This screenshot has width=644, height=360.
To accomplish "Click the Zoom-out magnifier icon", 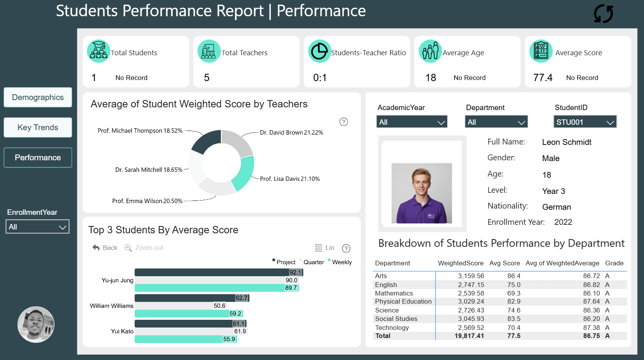I will point(128,248).
